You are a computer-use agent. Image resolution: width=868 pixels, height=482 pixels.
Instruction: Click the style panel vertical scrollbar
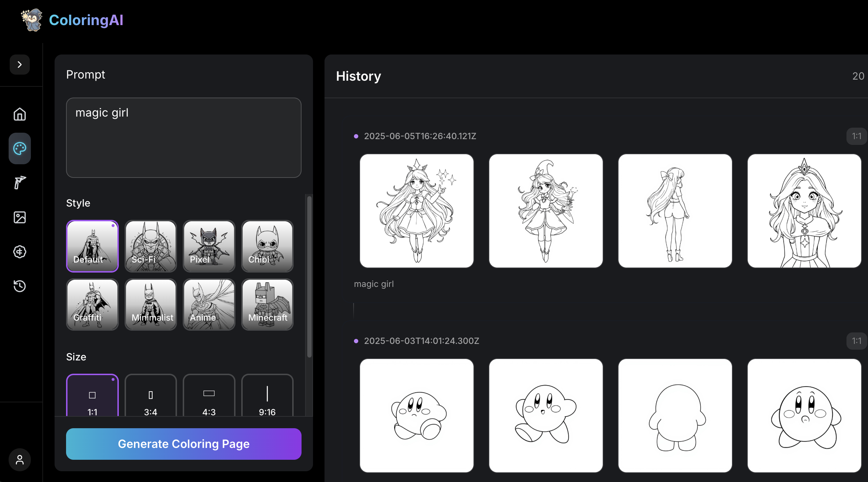(x=309, y=276)
